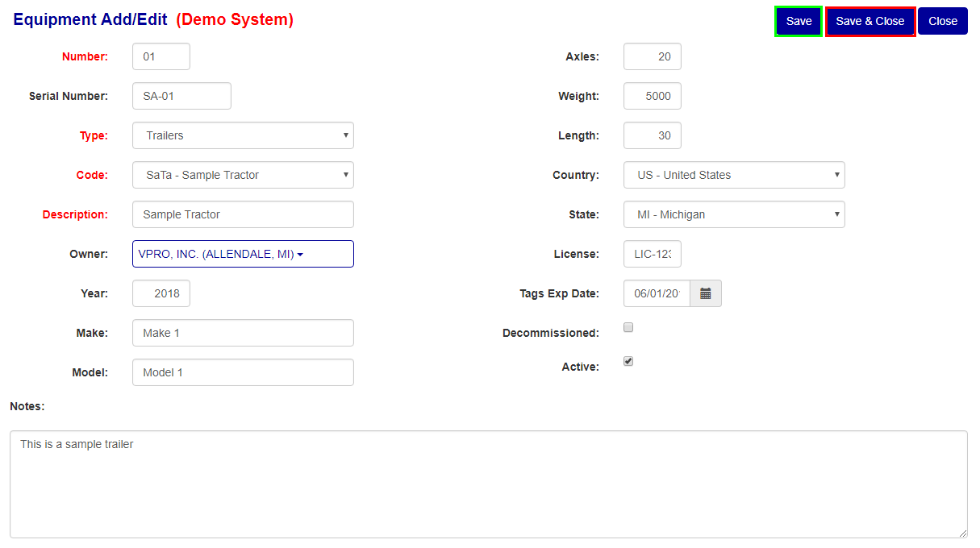The width and height of the screenshot is (980, 548).
Task: Click the Save button
Action: pyautogui.click(x=799, y=21)
